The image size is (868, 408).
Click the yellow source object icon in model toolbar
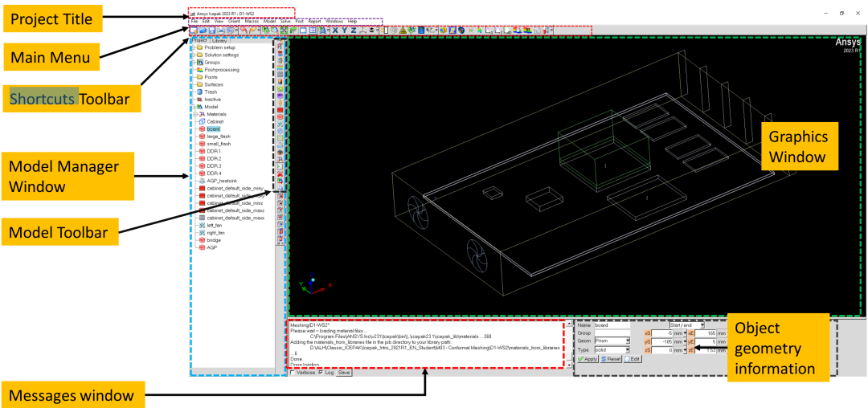click(280, 102)
